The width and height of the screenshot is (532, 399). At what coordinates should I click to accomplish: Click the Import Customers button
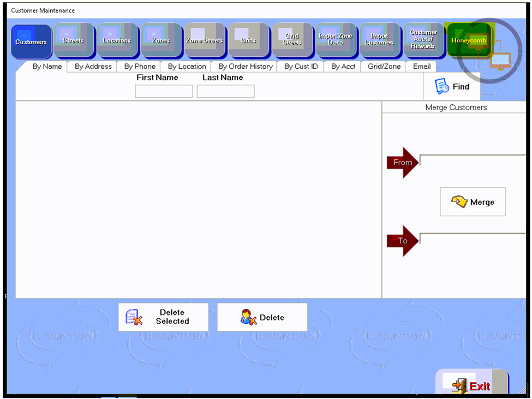tap(379, 40)
